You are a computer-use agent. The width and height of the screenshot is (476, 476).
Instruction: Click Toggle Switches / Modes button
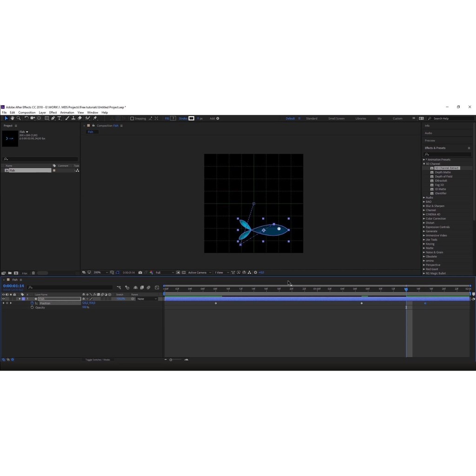tap(98, 360)
